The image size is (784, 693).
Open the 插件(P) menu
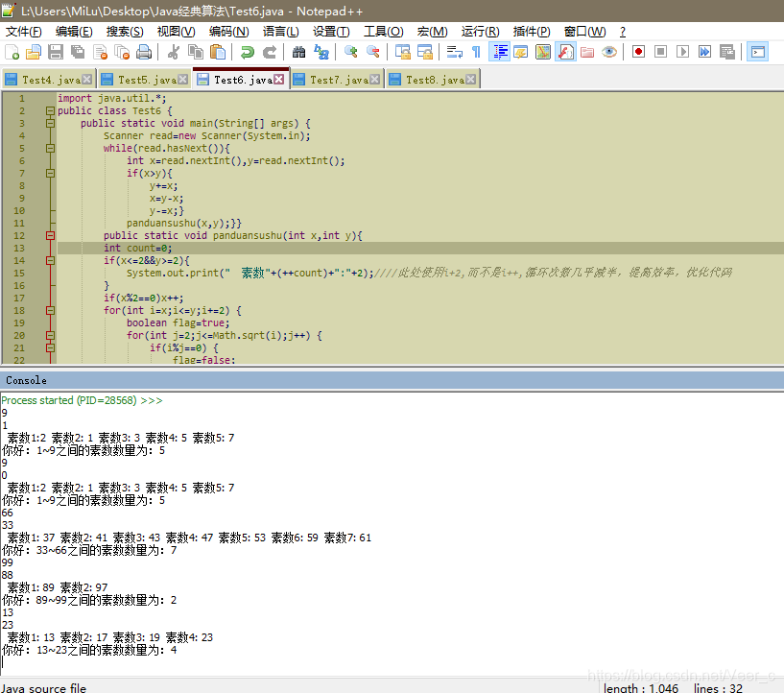click(x=532, y=32)
